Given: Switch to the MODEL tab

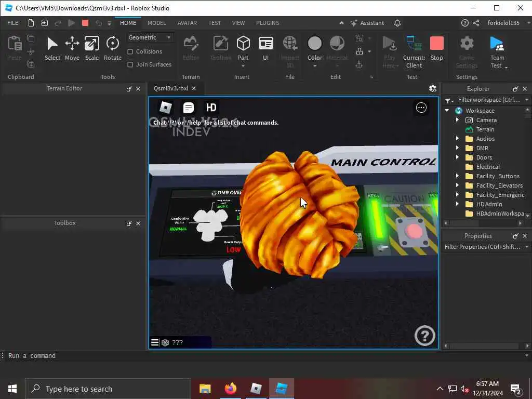Looking at the screenshot, I should [x=156, y=23].
